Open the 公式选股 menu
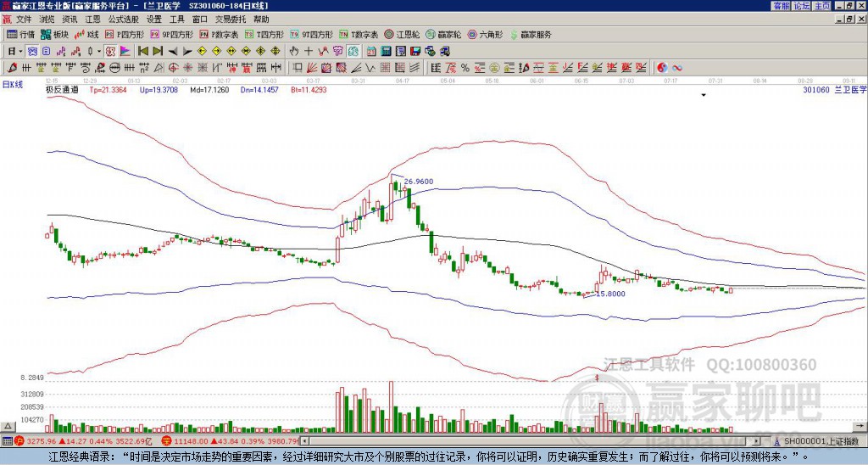868x465 pixels. click(124, 20)
